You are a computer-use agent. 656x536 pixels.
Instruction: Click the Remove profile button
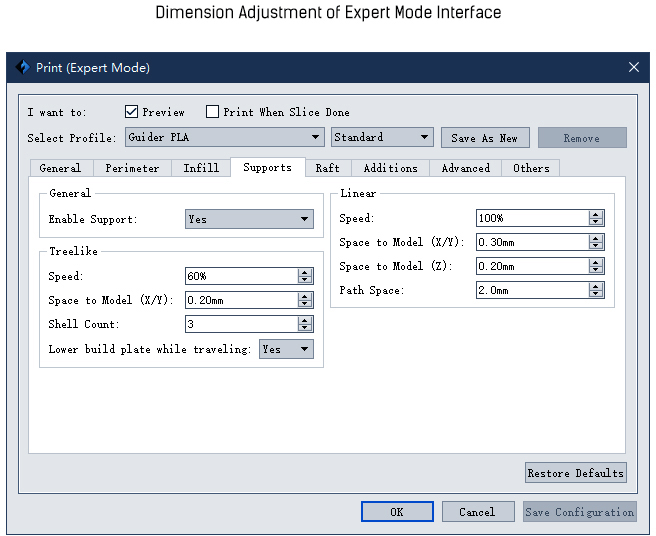coord(582,138)
